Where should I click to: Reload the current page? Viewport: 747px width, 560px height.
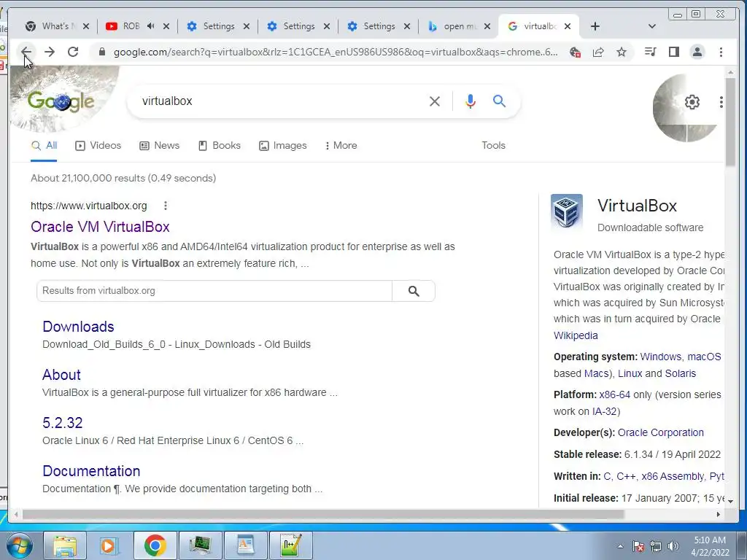[73, 52]
